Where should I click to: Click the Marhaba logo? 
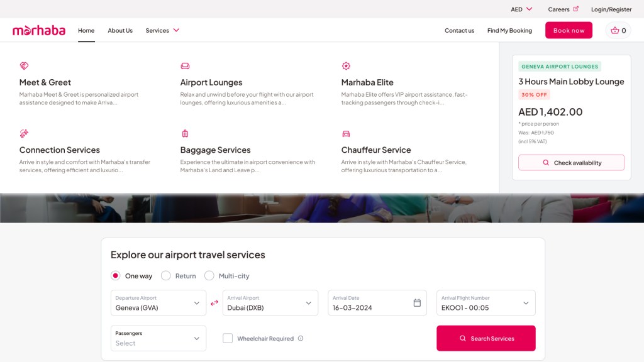pyautogui.click(x=39, y=30)
